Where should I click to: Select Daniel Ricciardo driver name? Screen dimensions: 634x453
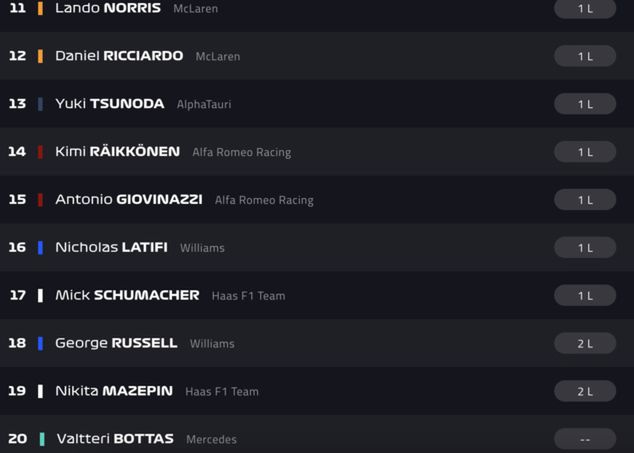(119, 56)
